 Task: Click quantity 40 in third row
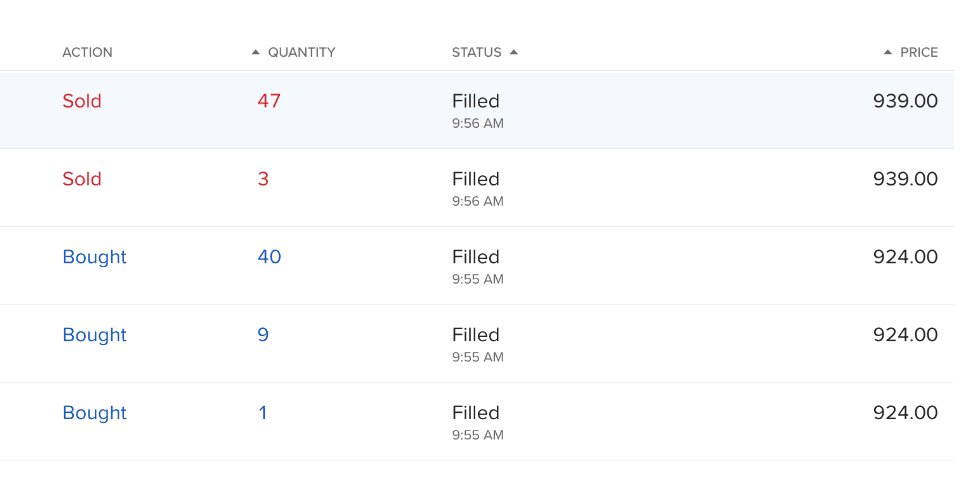(x=269, y=257)
